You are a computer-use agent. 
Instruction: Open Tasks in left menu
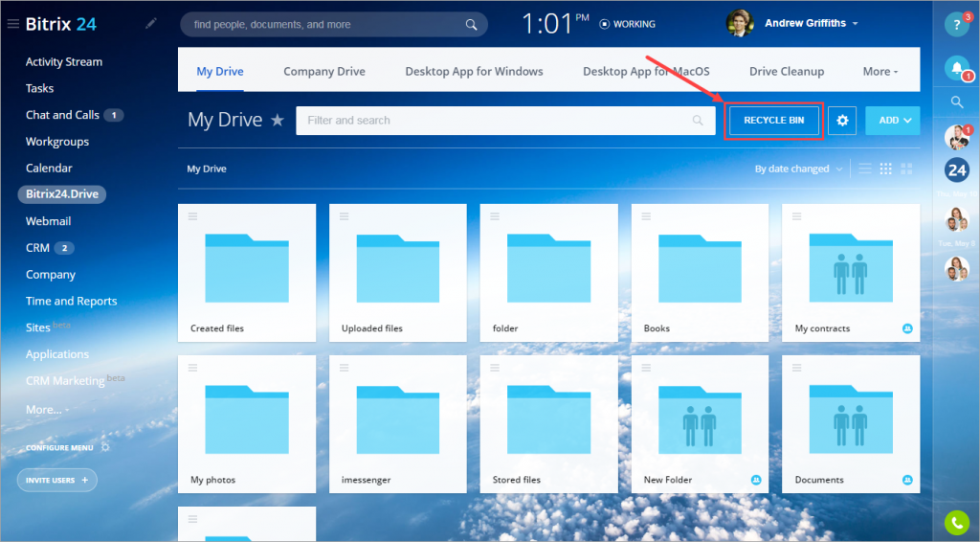[39, 88]
